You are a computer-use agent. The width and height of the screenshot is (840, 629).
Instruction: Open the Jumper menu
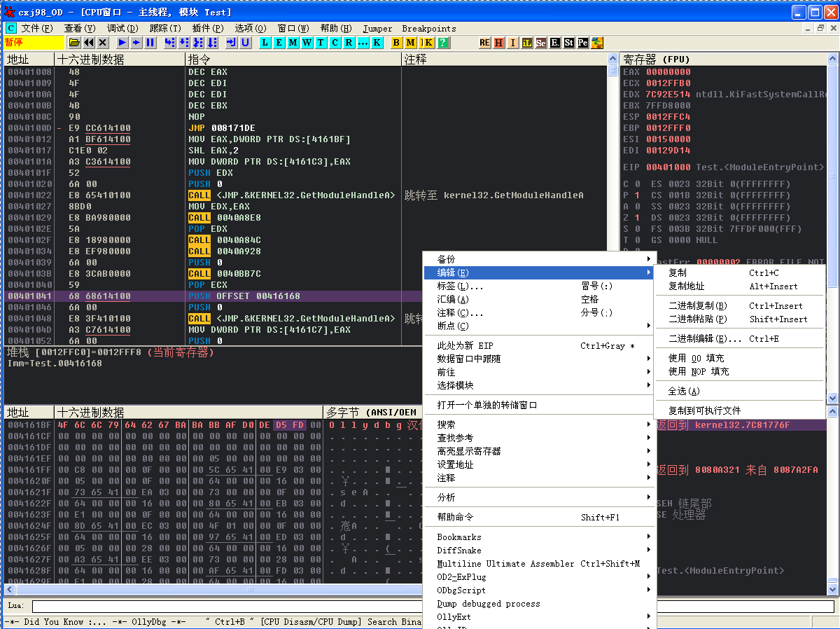point(377,29)
